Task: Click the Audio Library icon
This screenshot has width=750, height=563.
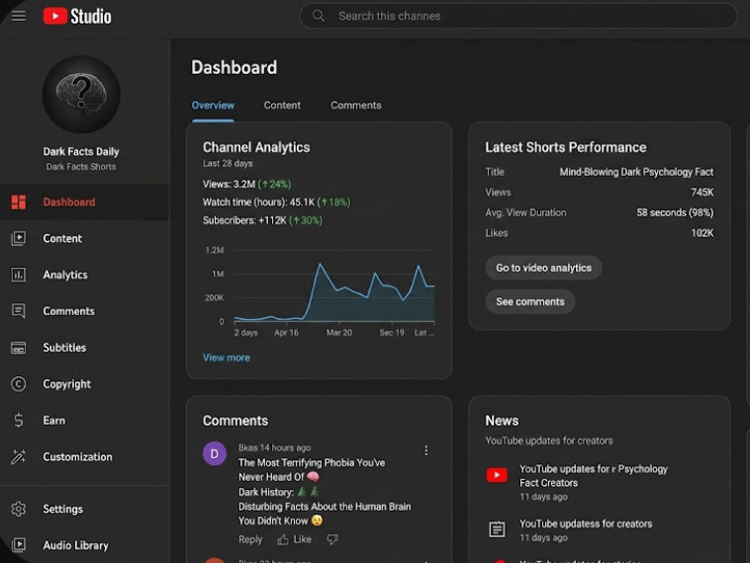Action: coord(19,545)
